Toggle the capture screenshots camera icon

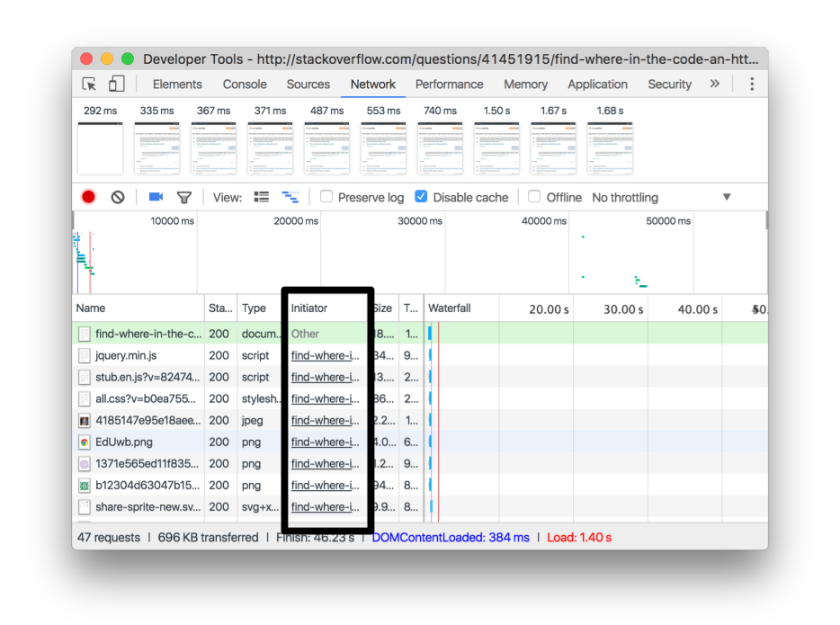pyautogui.click(x=156, y=197)
